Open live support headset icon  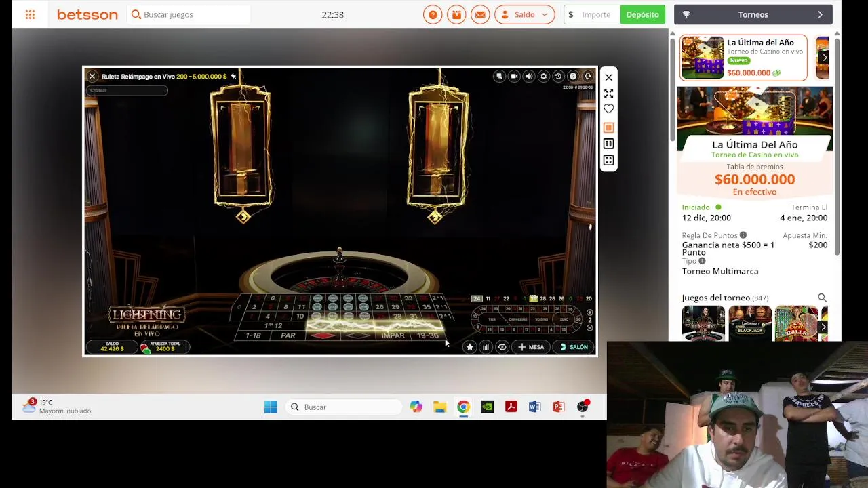point(588,77)
